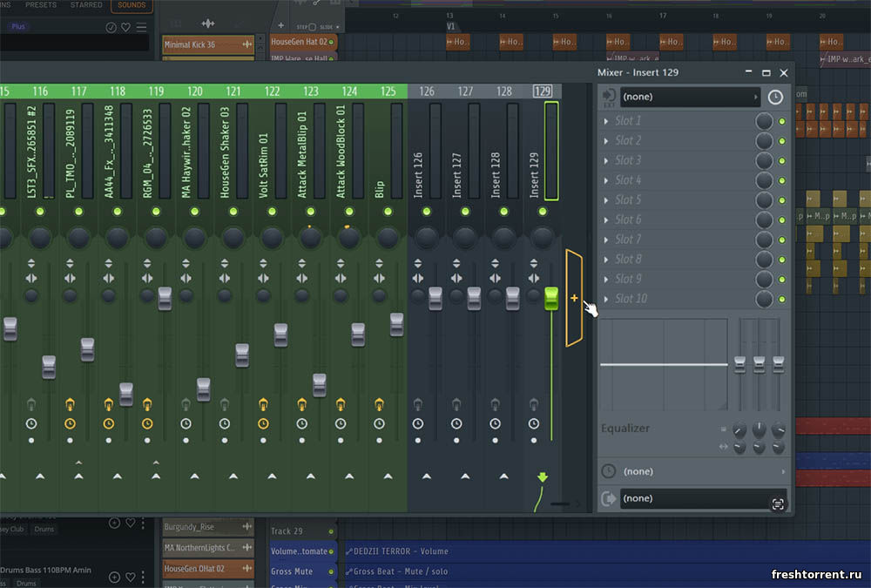Mute the Gross Mute playlist track

330,571
